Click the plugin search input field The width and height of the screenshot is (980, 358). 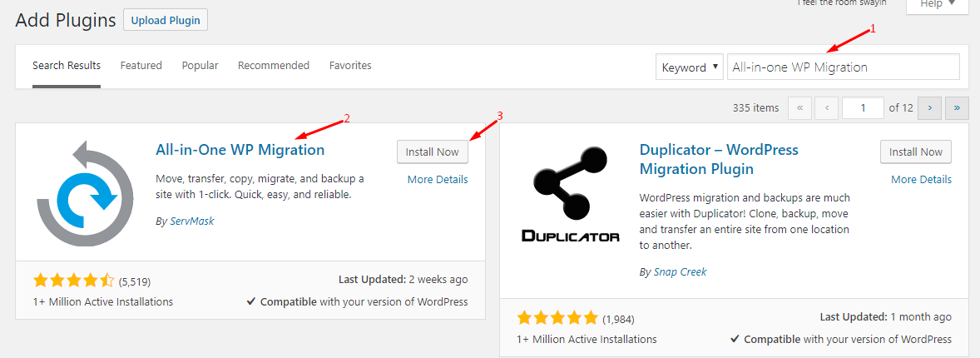(843, 67)
